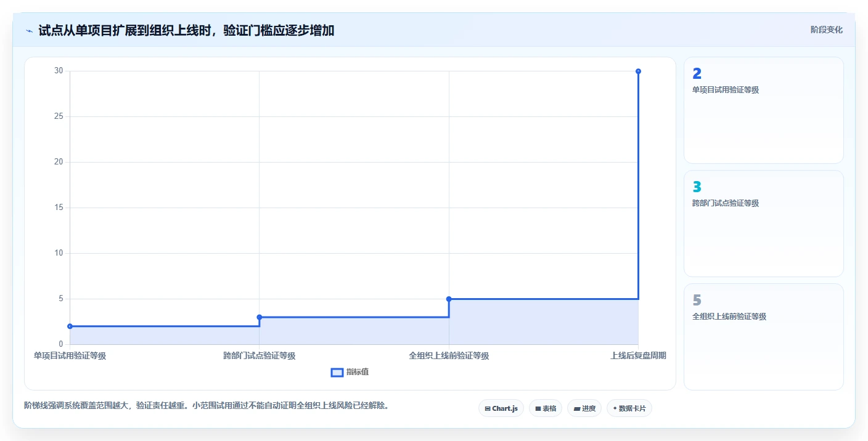The width and height of the screenshot is (868, 441).
Task: Click data point at 单项目试用验证等级 value 2
Action: (70, 326)
